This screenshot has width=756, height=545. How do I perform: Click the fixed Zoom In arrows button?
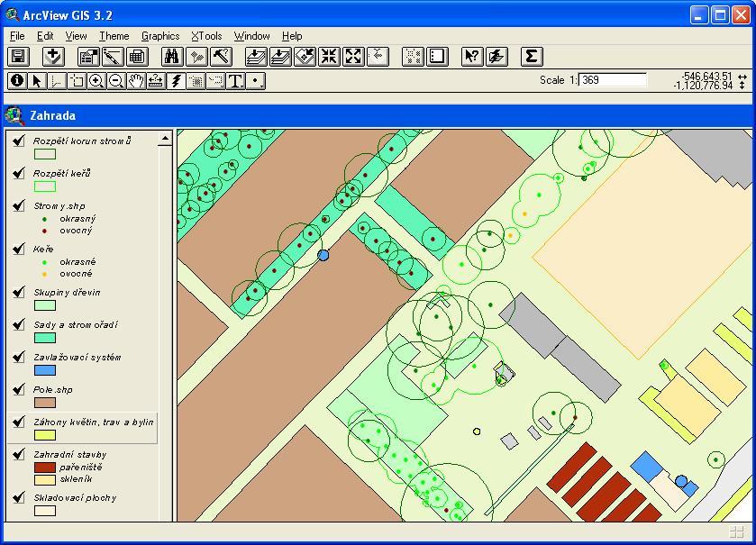pyautogui.click(x=329, y=57)
